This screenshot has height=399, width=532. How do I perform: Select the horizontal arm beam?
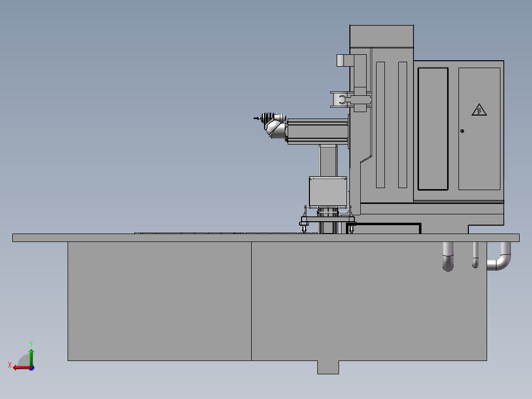(318, 132)
